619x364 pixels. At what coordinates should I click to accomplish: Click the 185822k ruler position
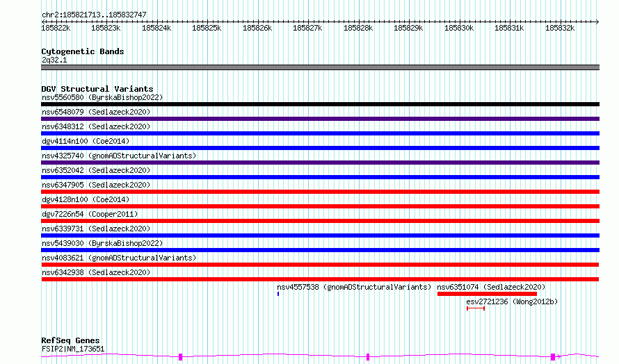56,28
